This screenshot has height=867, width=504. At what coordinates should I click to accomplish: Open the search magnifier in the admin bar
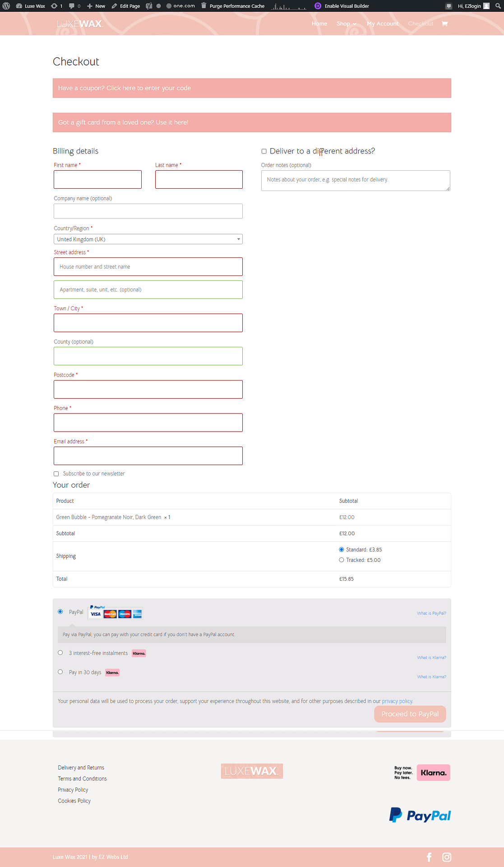point(498,6)
